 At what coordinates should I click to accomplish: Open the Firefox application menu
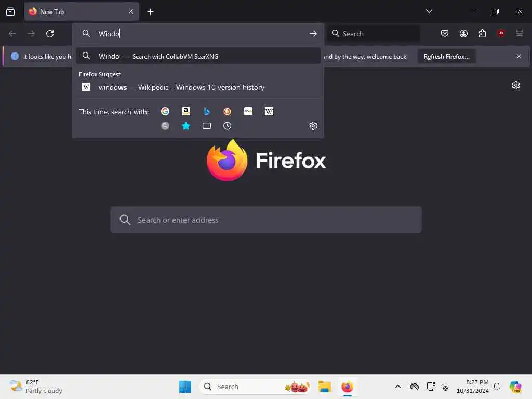pos(520,33)
